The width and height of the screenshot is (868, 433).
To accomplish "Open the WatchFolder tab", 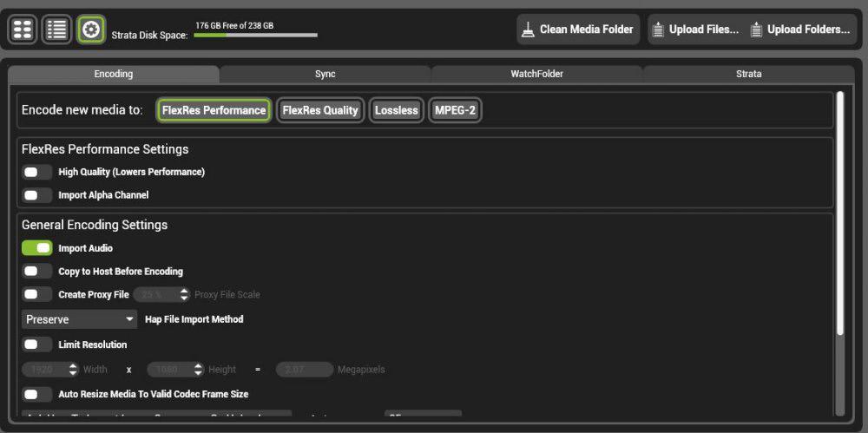I will [x=536, y=75].
